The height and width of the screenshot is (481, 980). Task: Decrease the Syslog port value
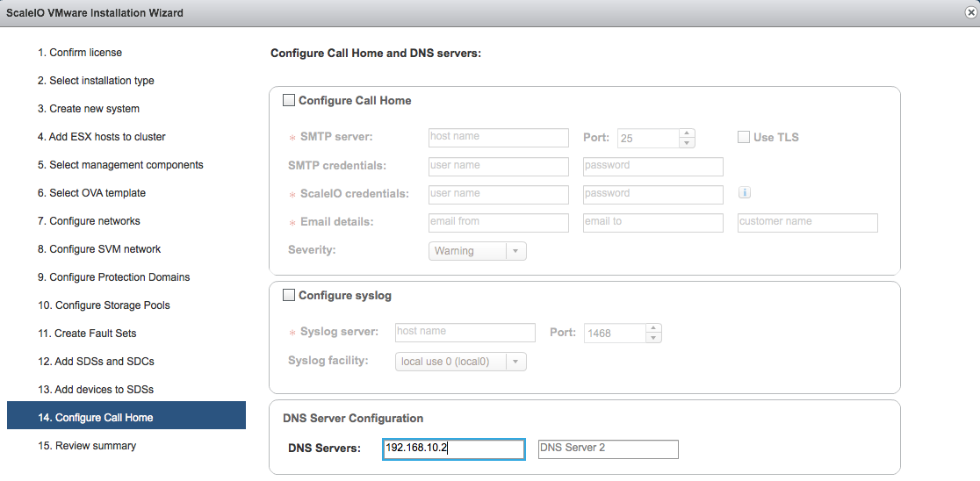(653, 338)
